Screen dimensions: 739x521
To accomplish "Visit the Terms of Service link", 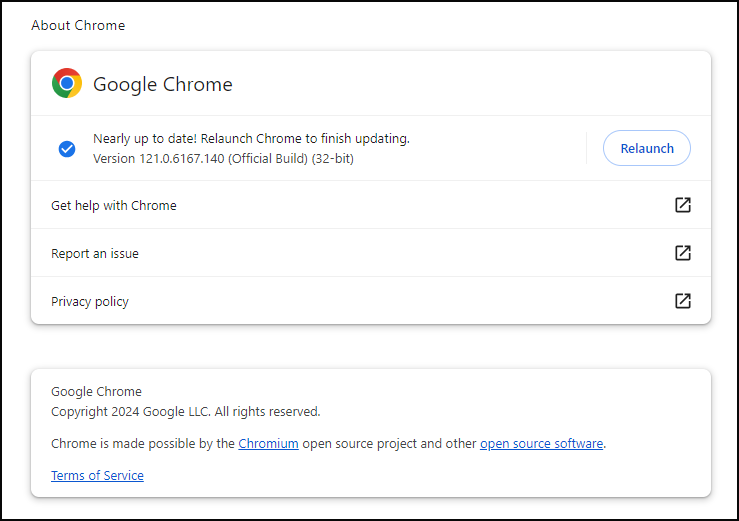I will [97, 476].
